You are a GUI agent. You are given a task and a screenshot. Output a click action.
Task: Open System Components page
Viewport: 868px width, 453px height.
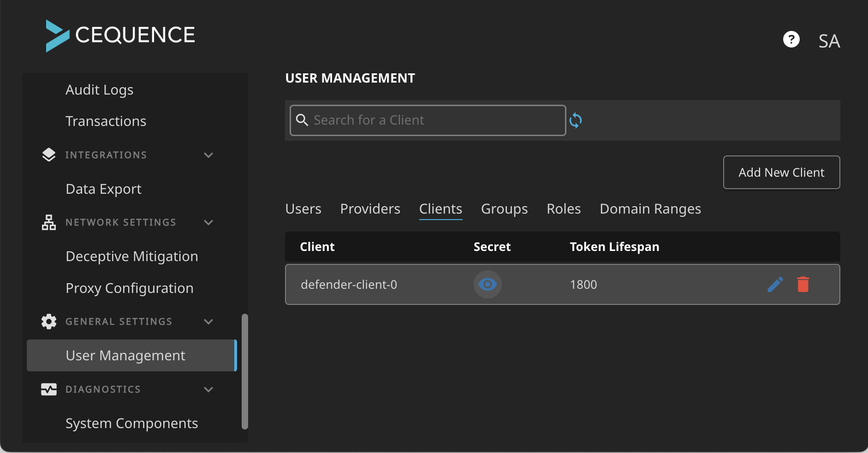132,423
